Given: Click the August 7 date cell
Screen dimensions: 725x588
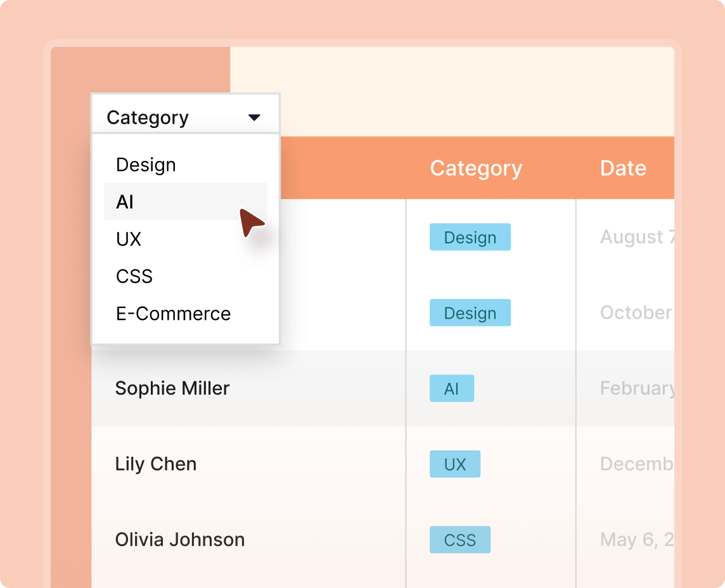Looking at the screenshot, I should (x=636, y=237).
